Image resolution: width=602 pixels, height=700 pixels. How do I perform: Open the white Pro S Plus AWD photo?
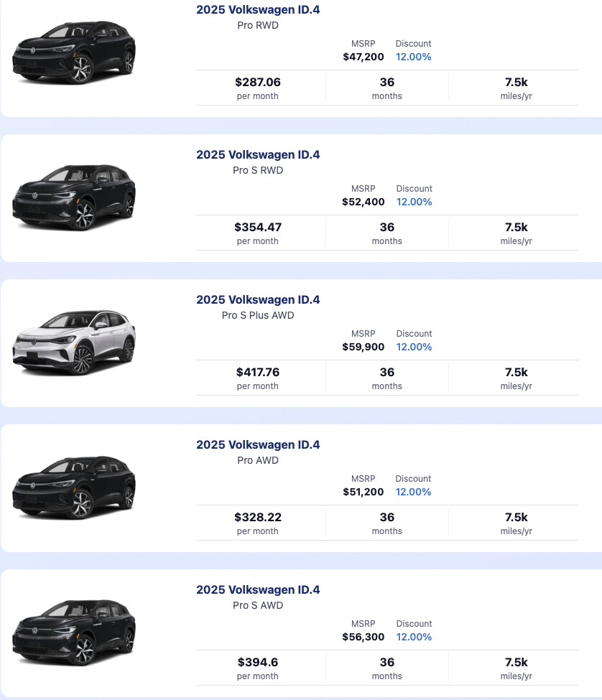(74, 342)
